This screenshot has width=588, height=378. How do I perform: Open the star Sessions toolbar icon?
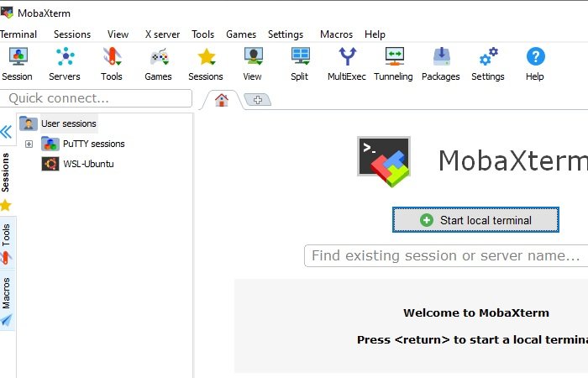[x=206, y=64]
